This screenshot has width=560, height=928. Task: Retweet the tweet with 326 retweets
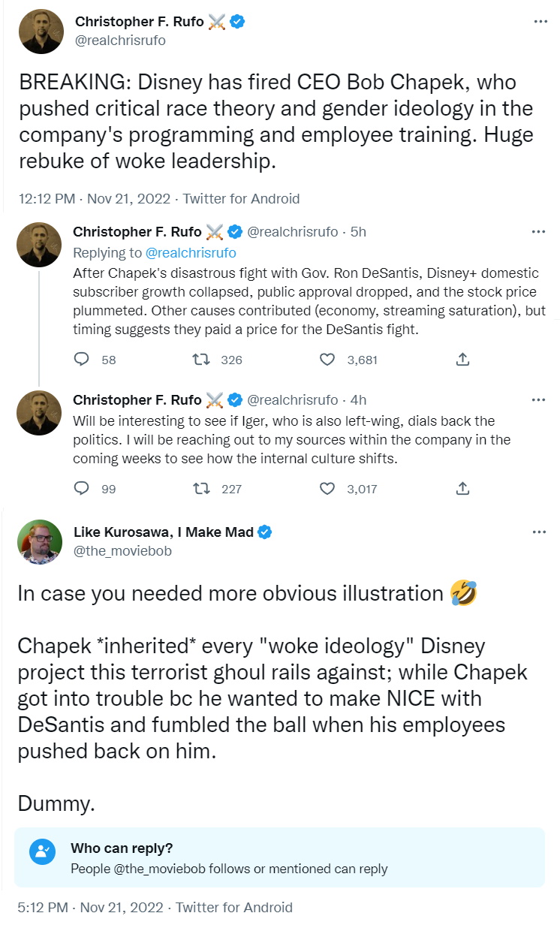200,360
